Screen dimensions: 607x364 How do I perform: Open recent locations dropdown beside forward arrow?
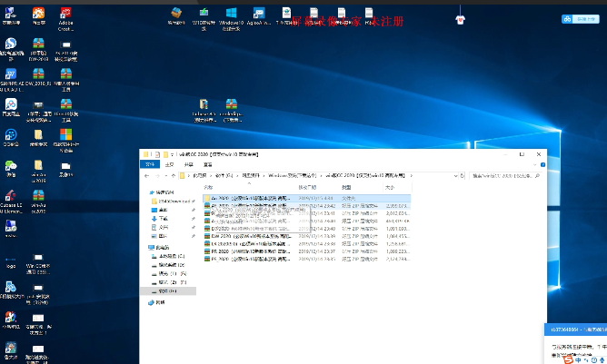(x=165, y=175)
